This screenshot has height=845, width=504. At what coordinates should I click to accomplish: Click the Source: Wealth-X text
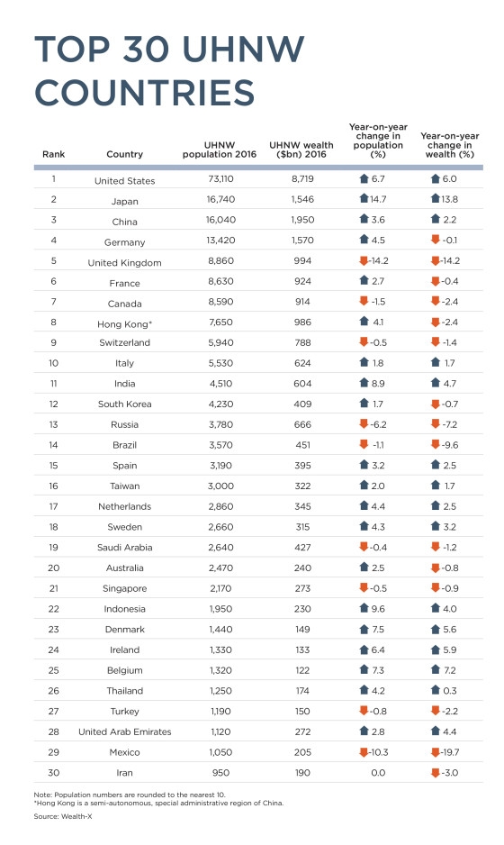tap(63, 816)
